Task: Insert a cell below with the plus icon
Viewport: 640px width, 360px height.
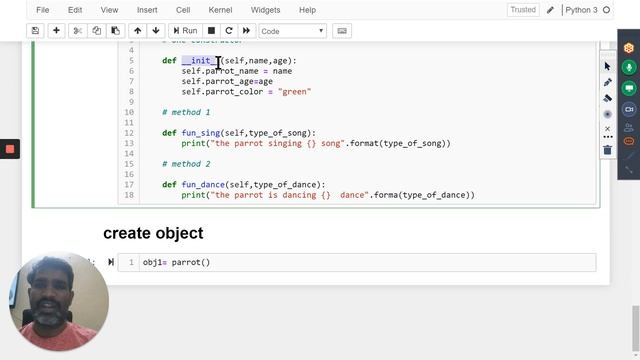Action: 56,31
